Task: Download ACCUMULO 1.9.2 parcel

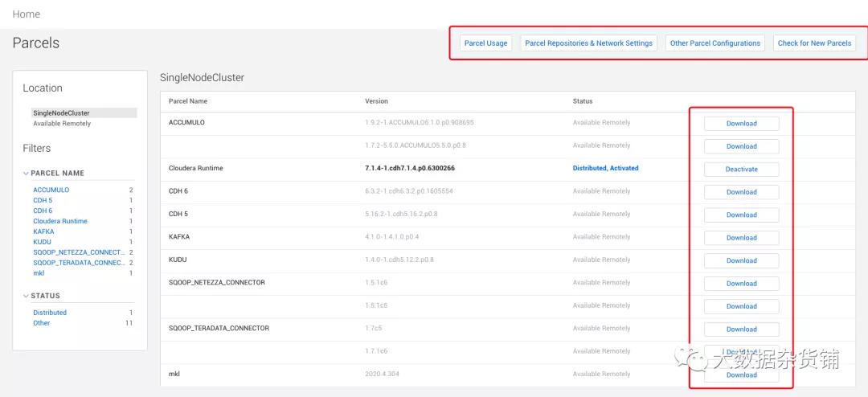Action: click(741, 124)
